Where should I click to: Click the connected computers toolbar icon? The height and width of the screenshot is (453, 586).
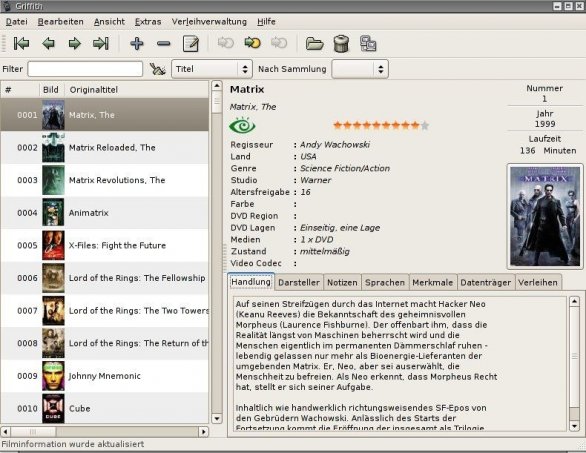tap(368, 43)
